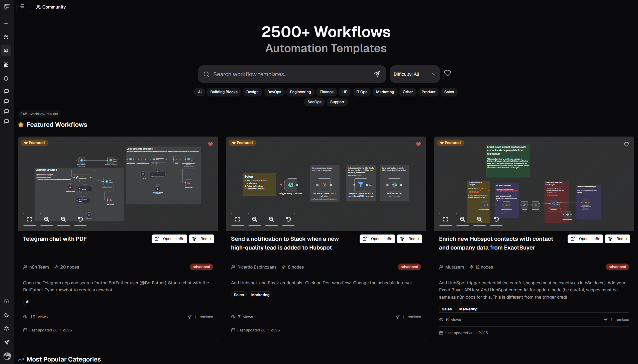Viewport: 638px width, 364px height.
Task: Expand the ExactBuyer workflow preview to fullscreen
Action: 446,219
